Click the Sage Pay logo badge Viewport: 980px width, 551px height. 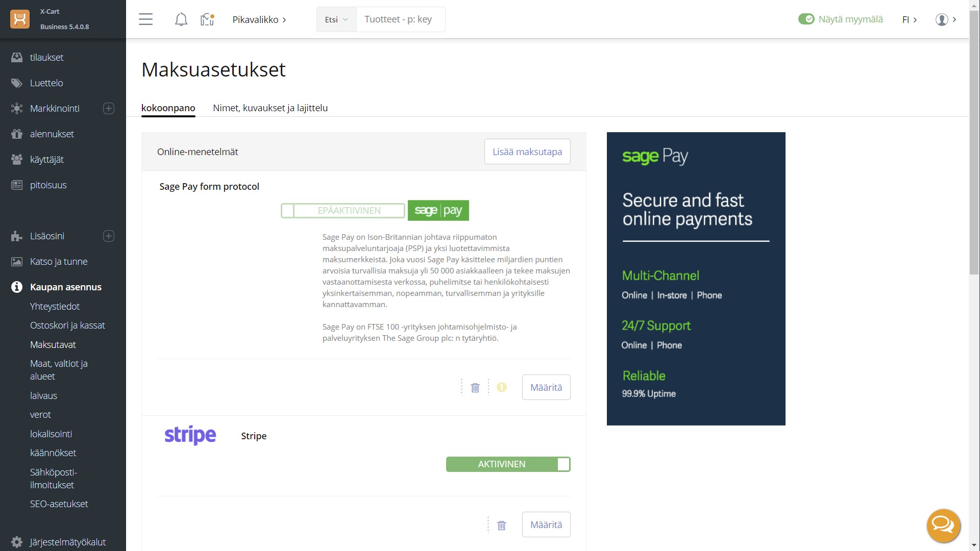click(438, 210)
